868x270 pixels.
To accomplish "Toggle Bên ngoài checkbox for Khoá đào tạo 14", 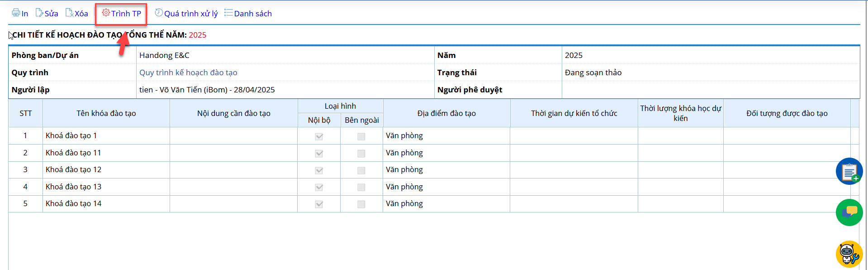I will click(361, 204).
